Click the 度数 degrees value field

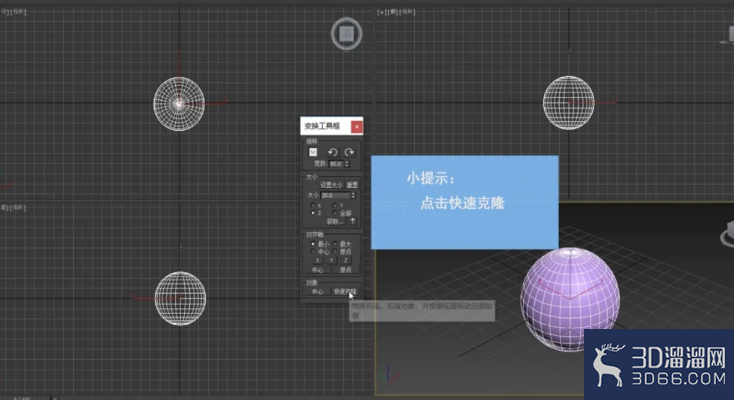(336, 164)
